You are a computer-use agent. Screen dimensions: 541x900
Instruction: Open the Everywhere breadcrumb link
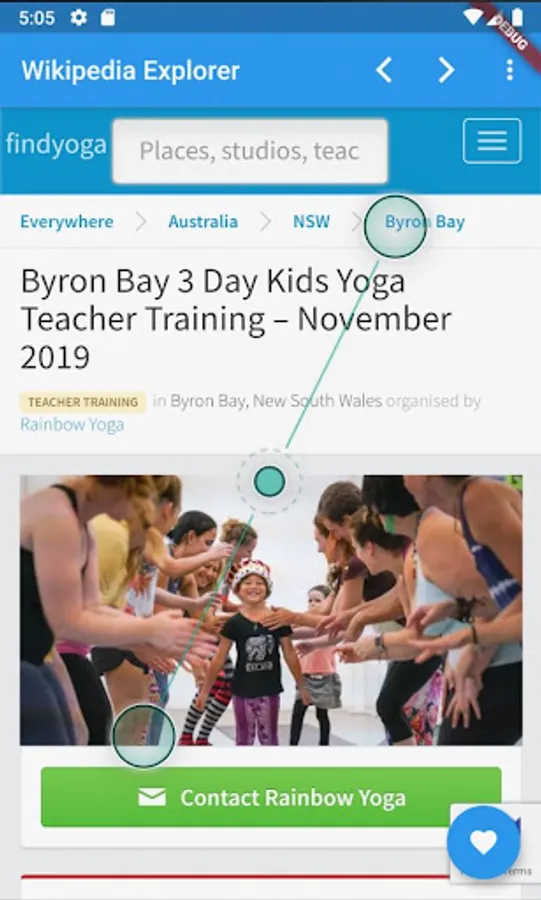click(x=67, y=222)
